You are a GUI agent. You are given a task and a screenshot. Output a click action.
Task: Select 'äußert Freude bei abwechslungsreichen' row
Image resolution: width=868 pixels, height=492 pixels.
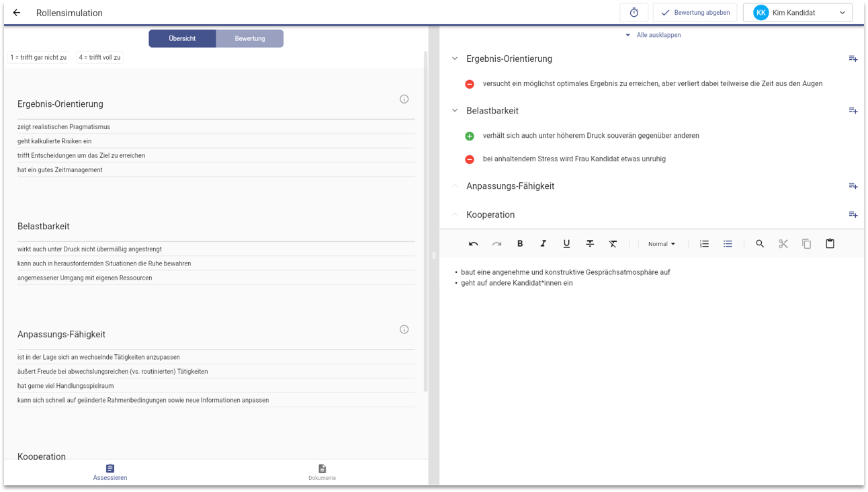216,371
